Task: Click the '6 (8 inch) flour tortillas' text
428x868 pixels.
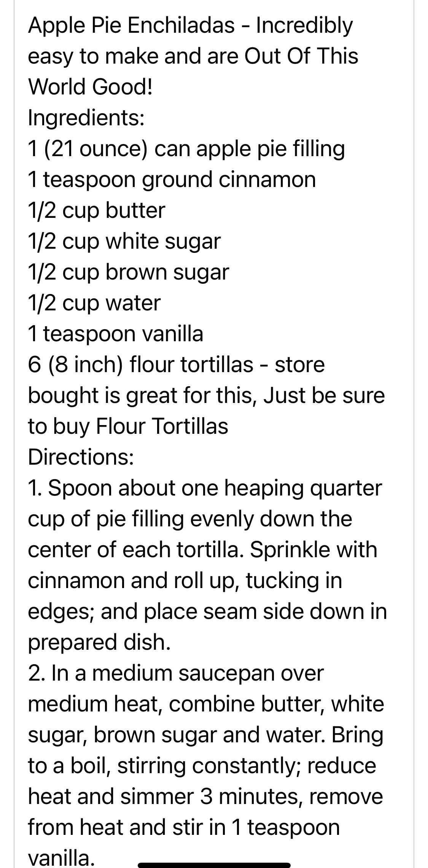Action: (x=141, y=364)
